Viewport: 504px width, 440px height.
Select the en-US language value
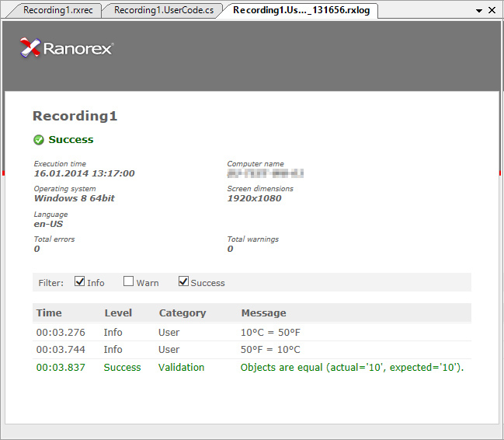[x=48, y=224]
